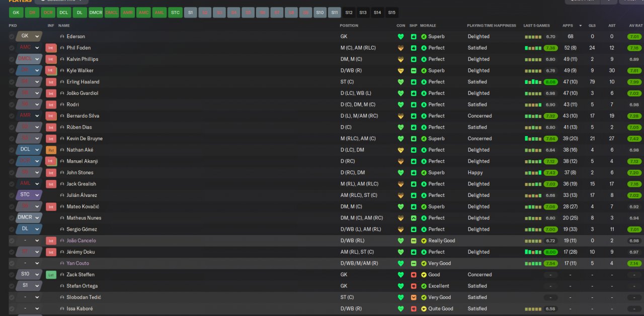The width and height of the screenshot is (644, 316).
Task: Click Erling Haaland's 7.99 average rating
Action: pos(634,82)
